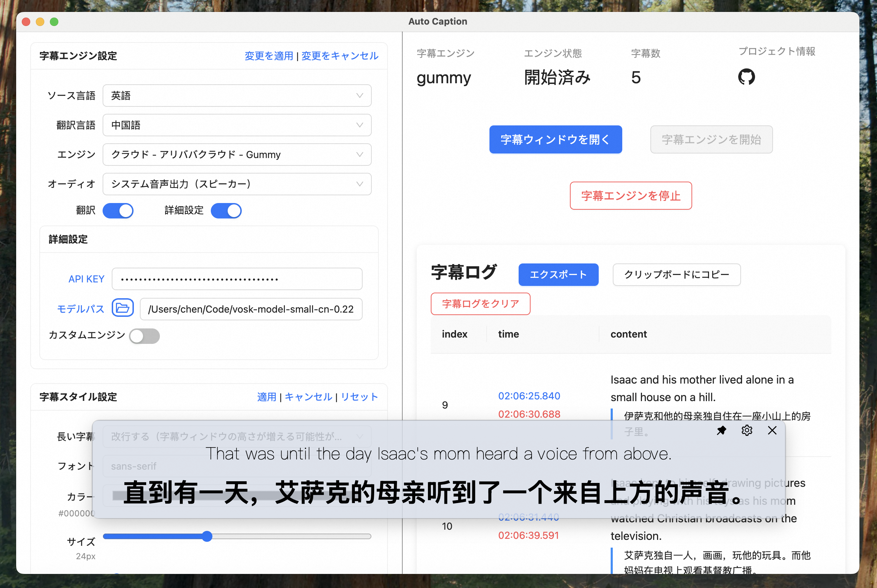
Task: Open the オーディオ source dropdown
Action: (x=237, y=184)
